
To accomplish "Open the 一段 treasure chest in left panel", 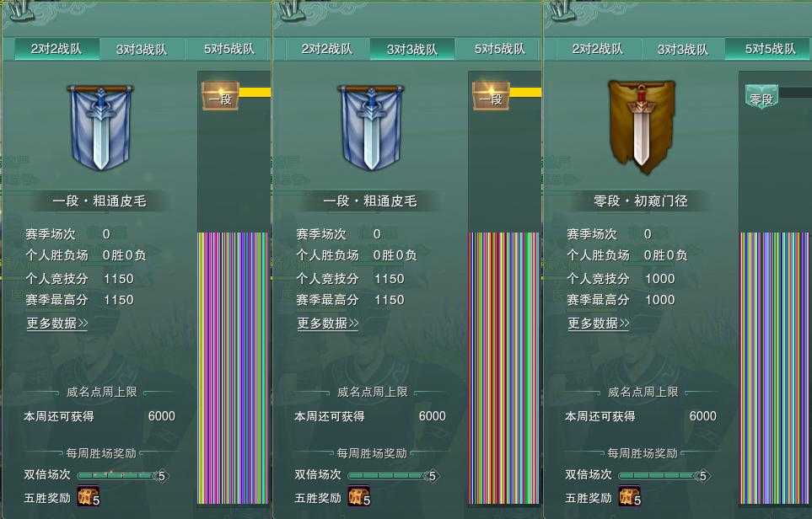I will [220, 96].
